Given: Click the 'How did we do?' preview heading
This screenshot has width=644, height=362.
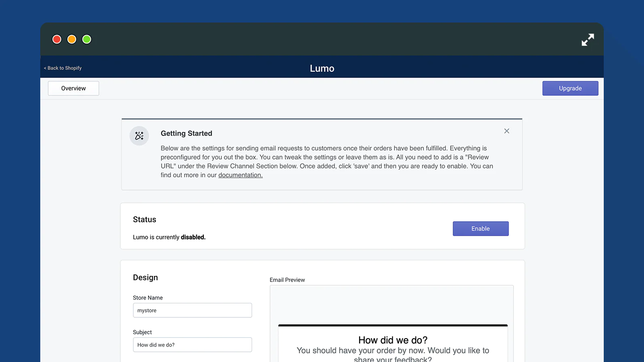Looking at the screenshot, I should point(393,340).
